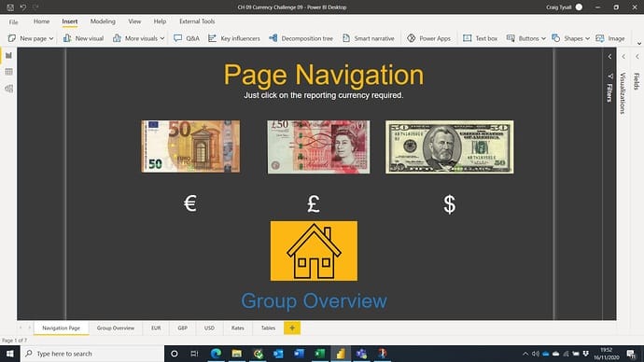The width and height of the screenshot is (644, 362).
Task: Click the dollar banknote image
Action: tap(449, 146)
